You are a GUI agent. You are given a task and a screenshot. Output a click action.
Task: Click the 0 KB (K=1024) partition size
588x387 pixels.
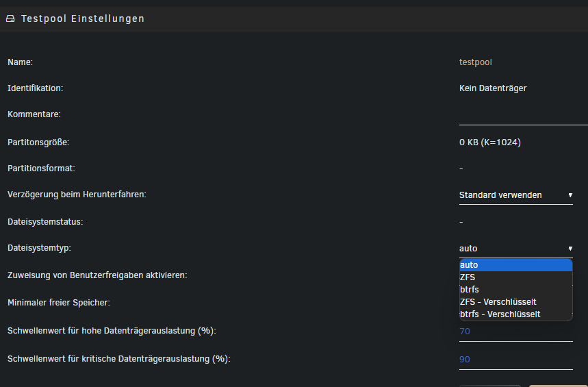(489, 142)
